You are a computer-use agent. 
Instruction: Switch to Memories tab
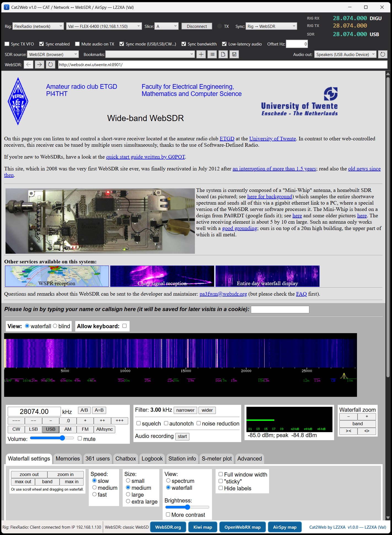point(68,459)
